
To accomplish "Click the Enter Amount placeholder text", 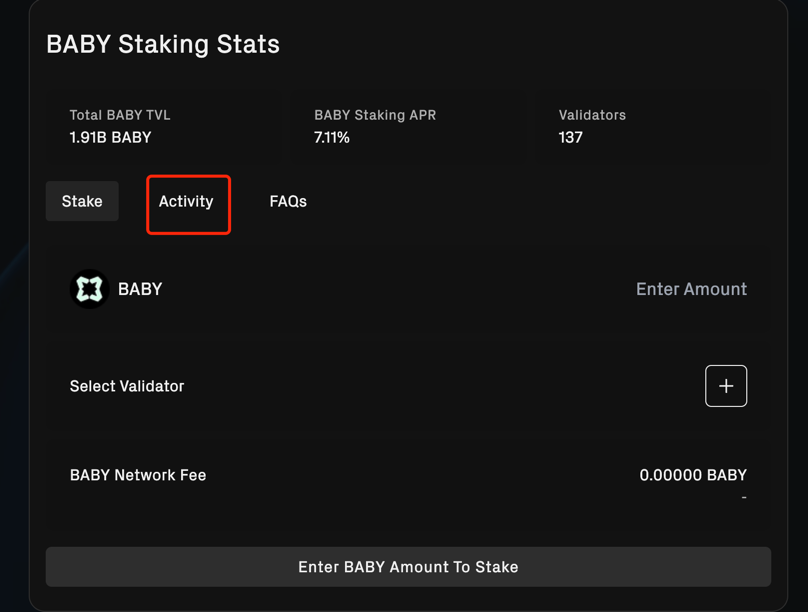I will coord(691,289).
